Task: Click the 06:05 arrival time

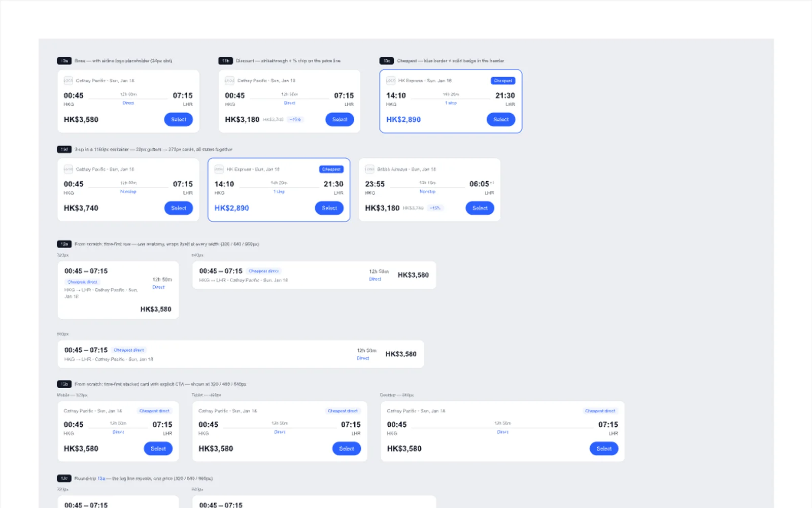Action: coord(479,184)
